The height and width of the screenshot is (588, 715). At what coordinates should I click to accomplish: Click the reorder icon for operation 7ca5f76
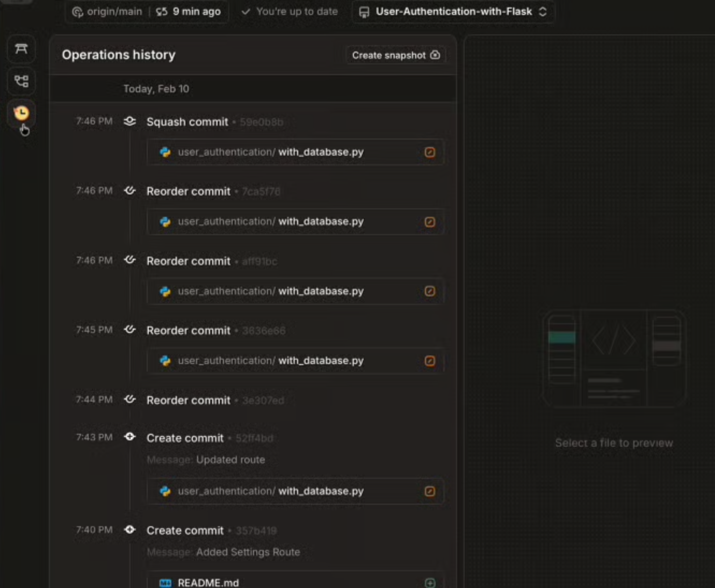(x=129, y=191)
